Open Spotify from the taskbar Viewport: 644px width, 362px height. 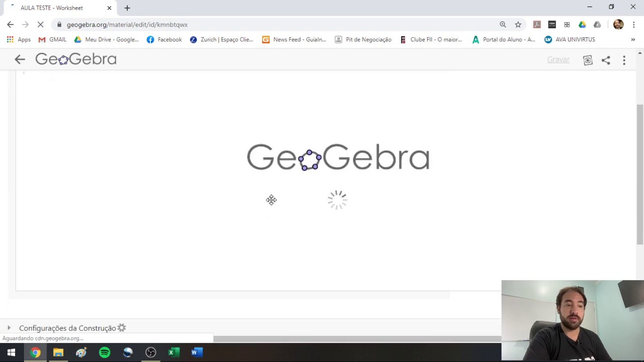(x=105, y=352)
